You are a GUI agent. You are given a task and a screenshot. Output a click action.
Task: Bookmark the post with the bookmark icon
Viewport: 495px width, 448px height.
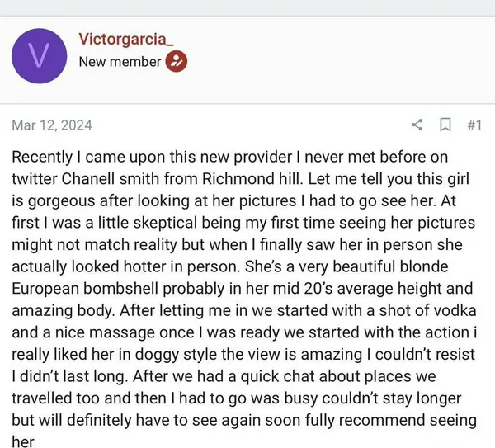click(x=445, y=125)
